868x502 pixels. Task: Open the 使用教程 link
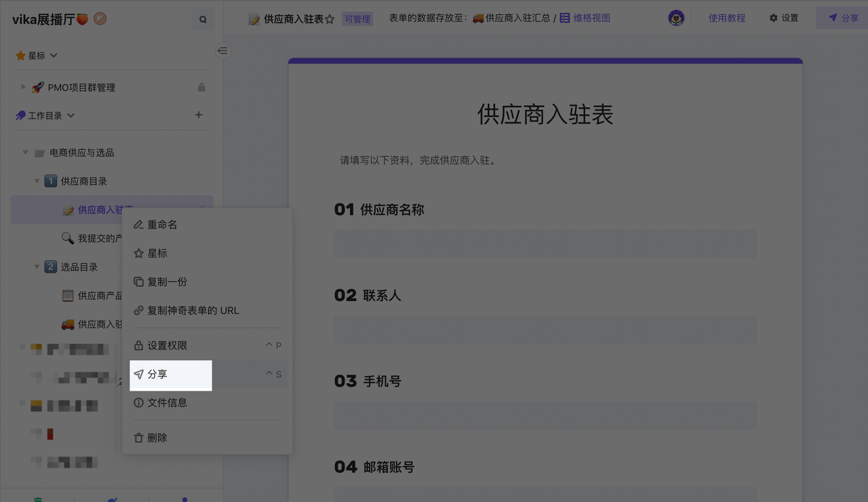pyautogui.click(x=727, y=18)
